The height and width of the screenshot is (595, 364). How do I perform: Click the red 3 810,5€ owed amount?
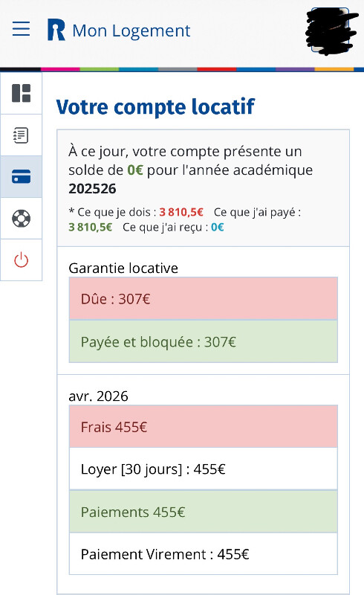click(181, 212)
